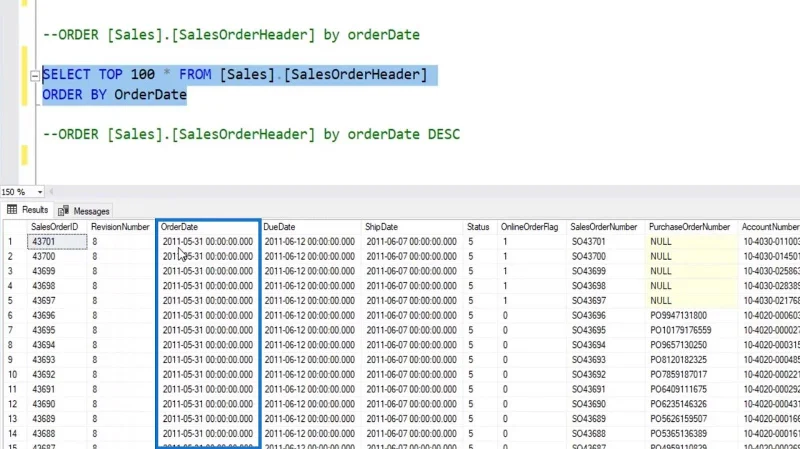Click ShipDate cell in row 43693

pos(412,360)
